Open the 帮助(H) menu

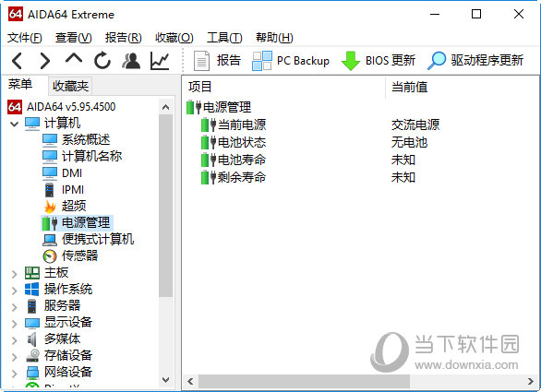pos(274,37)
